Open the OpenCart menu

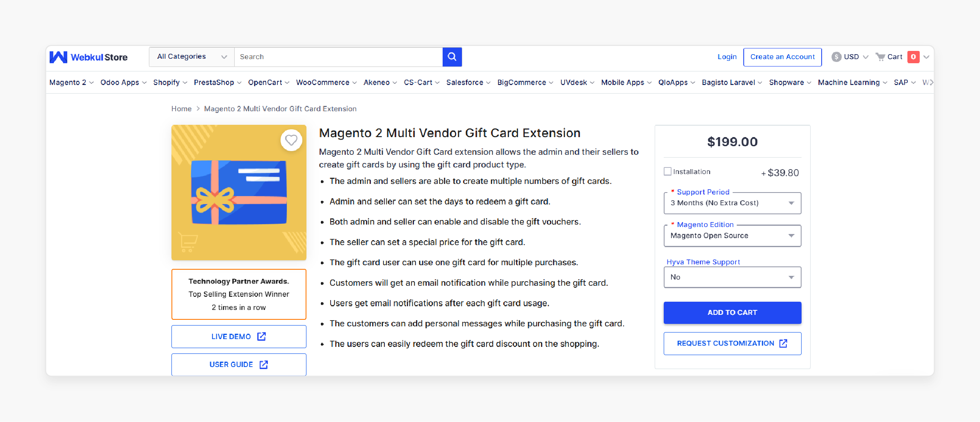pyautogui.click(x=269, y=83)
